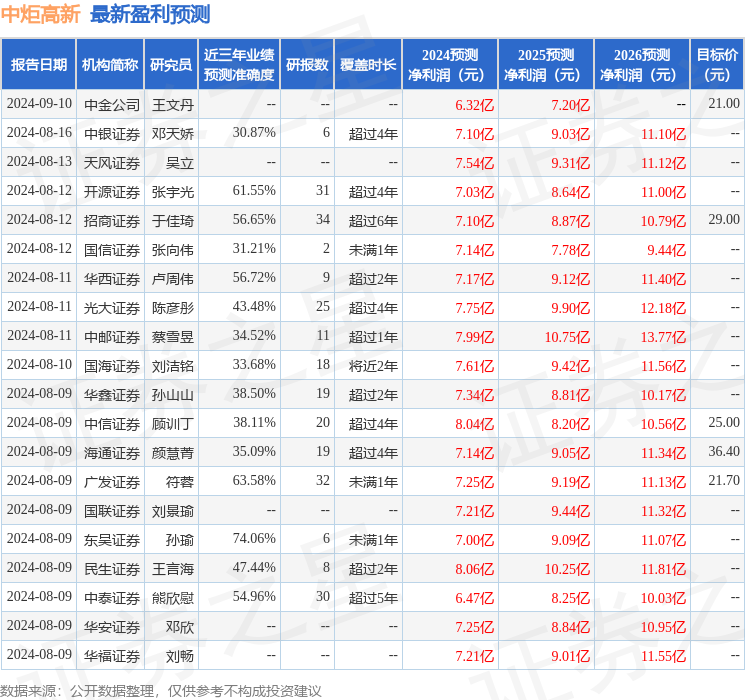
Task: Select the 华安证券 institution cell
Action: (x=112, y=627)
